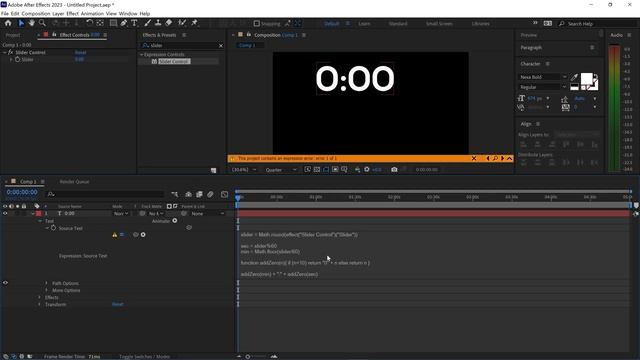The image size is (640, 360).
Task: Expand the Transform group
Action: [40, 304]
